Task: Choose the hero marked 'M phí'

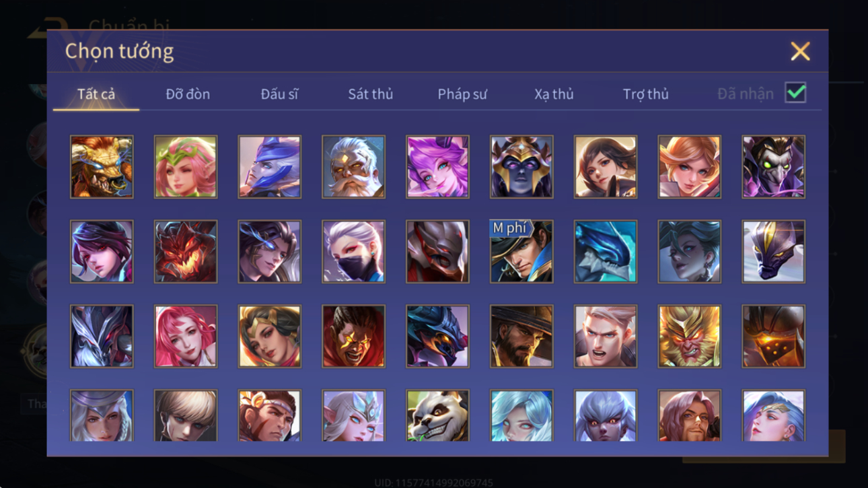Action: pyautogui.click(x=521, y=251)
